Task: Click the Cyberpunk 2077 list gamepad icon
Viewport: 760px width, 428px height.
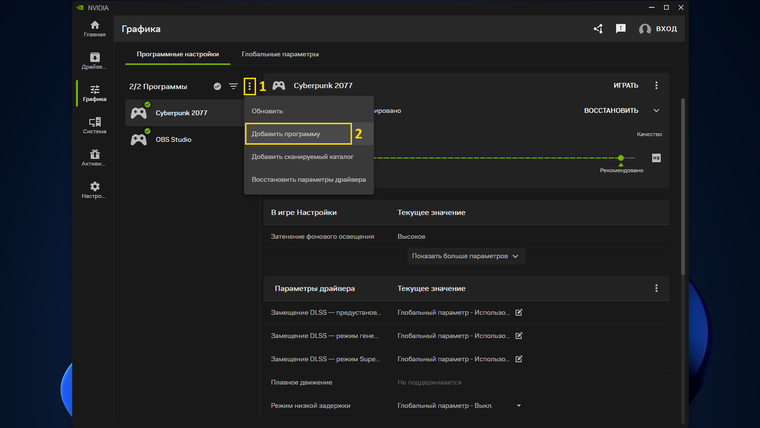Action: point(139,113)
